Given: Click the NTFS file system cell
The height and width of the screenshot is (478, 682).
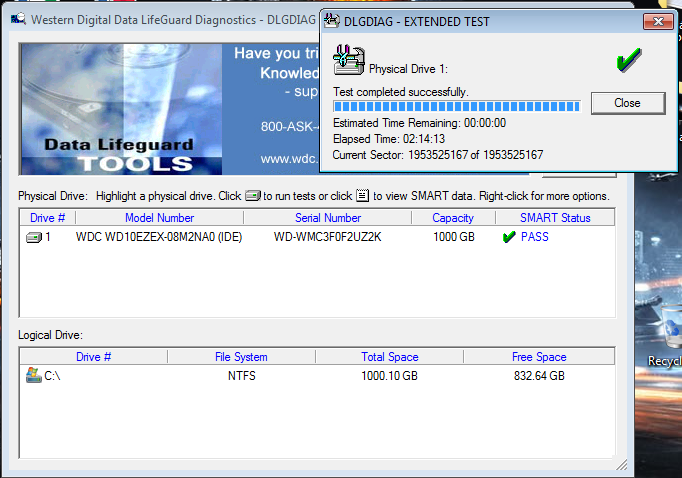Looking at the screenshot, I should (241, 376).
